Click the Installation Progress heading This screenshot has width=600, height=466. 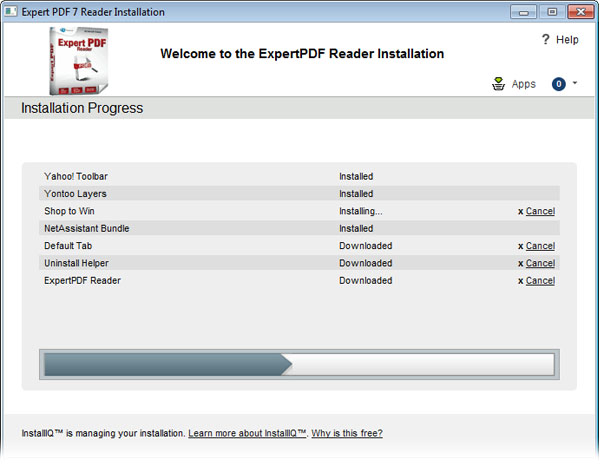(82, 108)
